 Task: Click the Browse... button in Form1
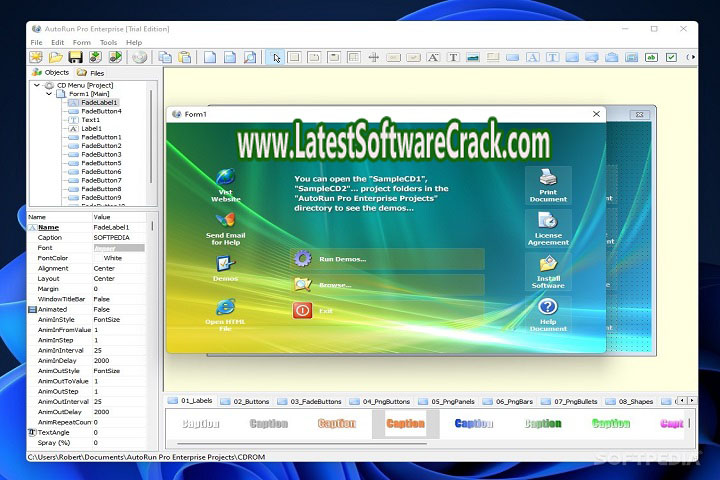pos(388,285)
